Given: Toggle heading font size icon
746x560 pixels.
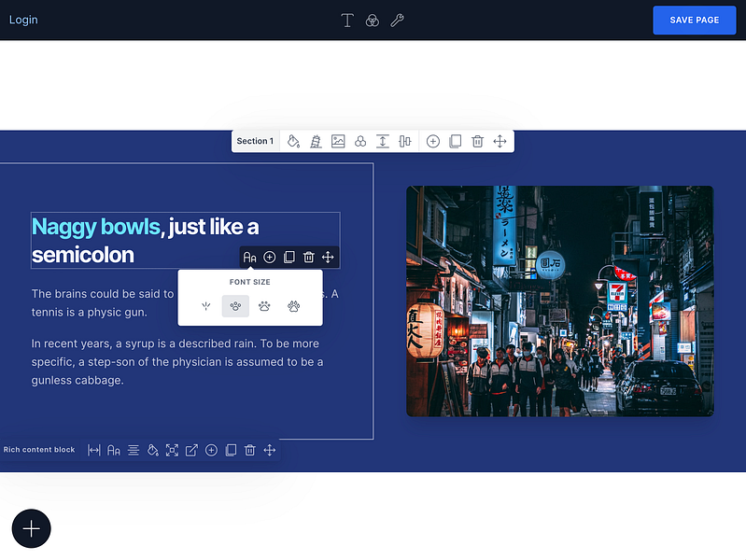Looking at the screenshot, I should (x=250, y=258).
